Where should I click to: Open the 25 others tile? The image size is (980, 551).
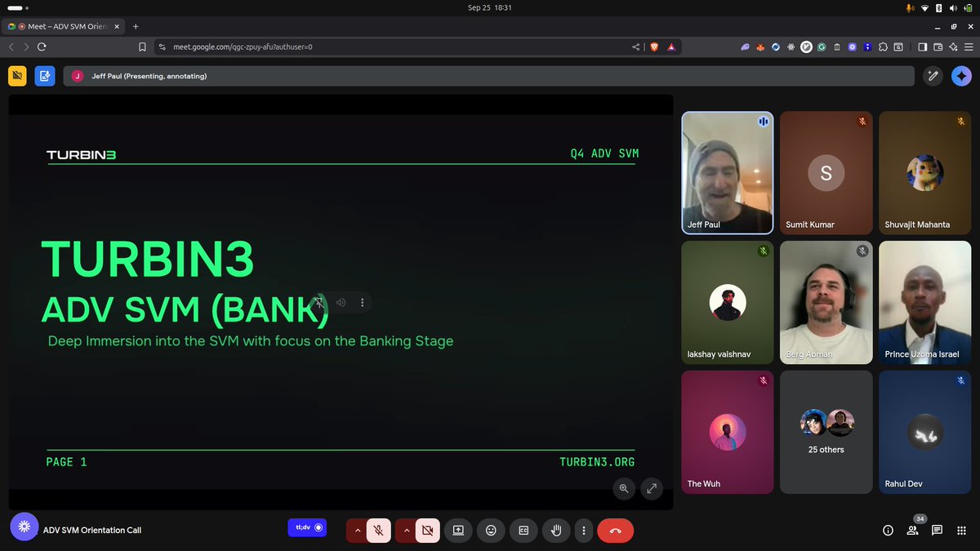826,432
